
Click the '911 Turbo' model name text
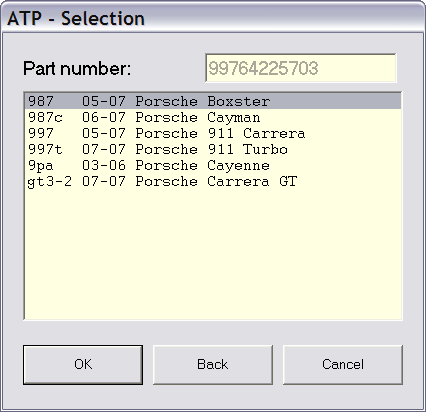click(248, 149)
